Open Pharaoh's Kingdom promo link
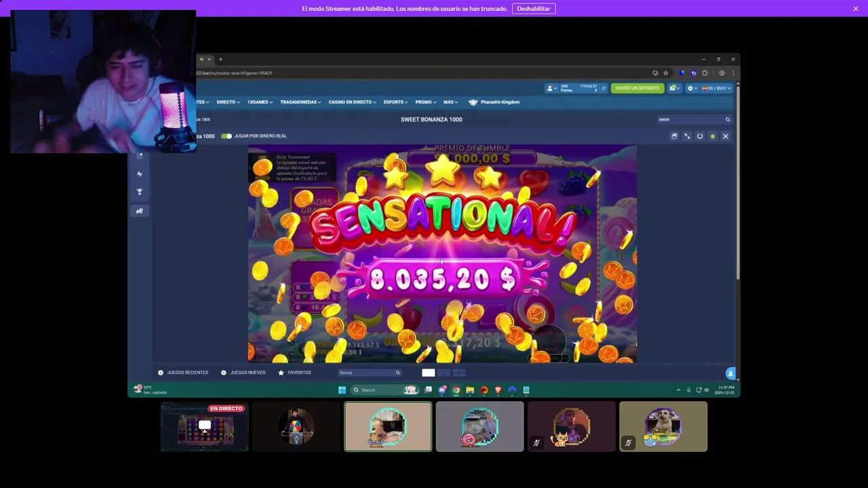The height and width of the screenshot is (488, 868). pos(494,102)
